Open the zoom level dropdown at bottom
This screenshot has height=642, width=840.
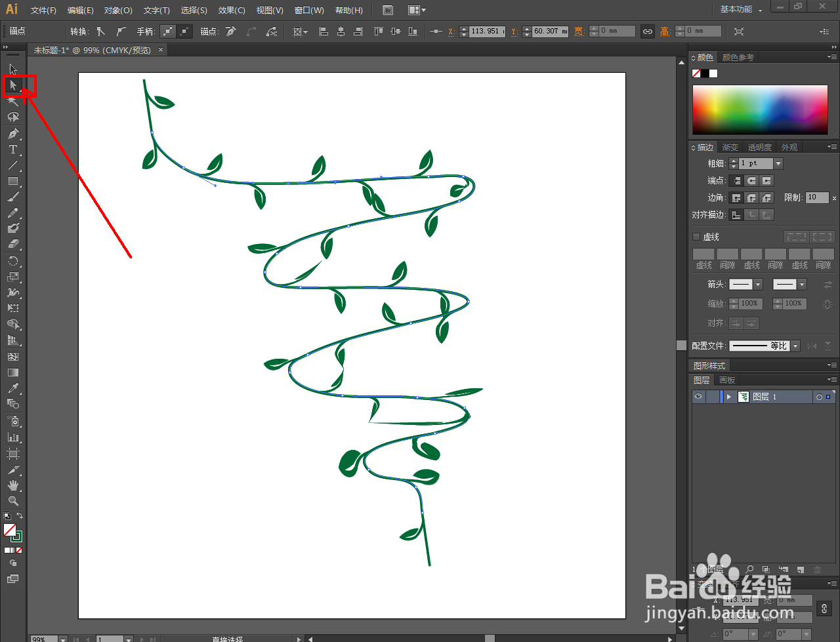pyautogui.click(x=63, y=639)
